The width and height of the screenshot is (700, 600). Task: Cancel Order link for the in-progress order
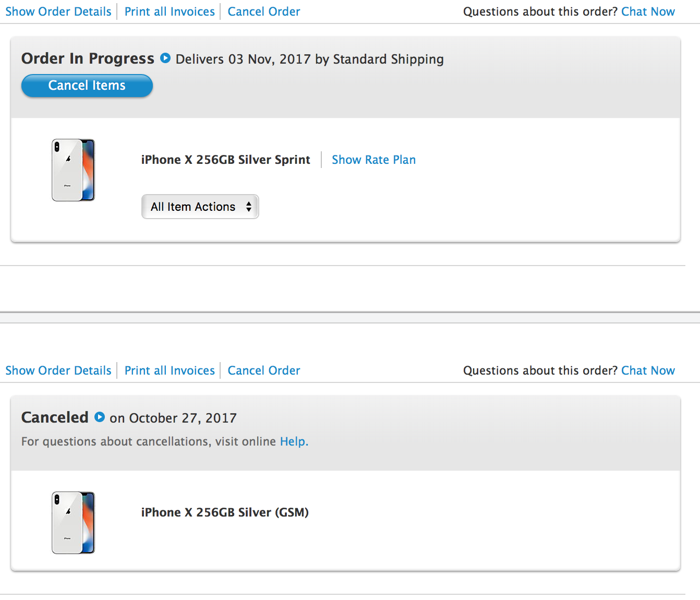coord(264,11)
